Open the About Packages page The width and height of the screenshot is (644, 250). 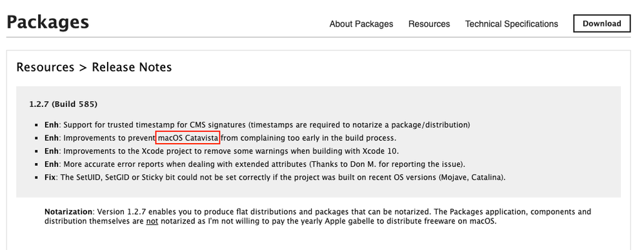tap(361, 24)
